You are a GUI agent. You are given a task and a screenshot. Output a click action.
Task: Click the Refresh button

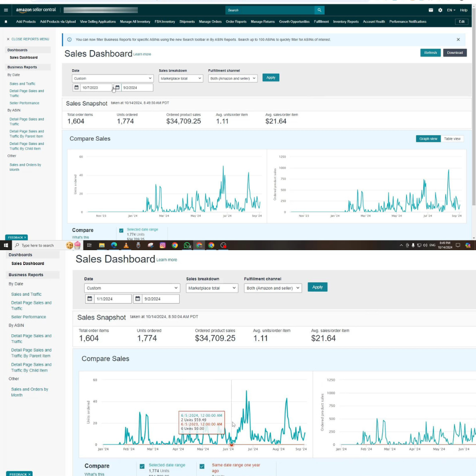[430, 52]
